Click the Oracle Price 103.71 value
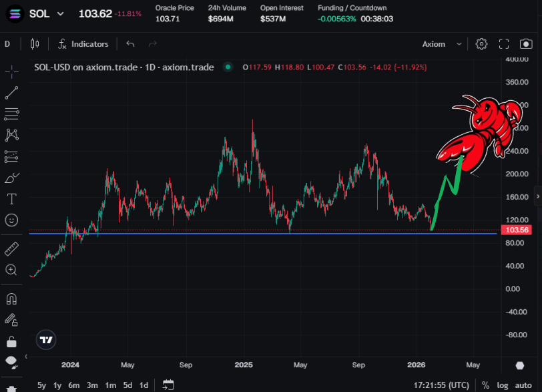The image size is (542, 392). [168, 19]
